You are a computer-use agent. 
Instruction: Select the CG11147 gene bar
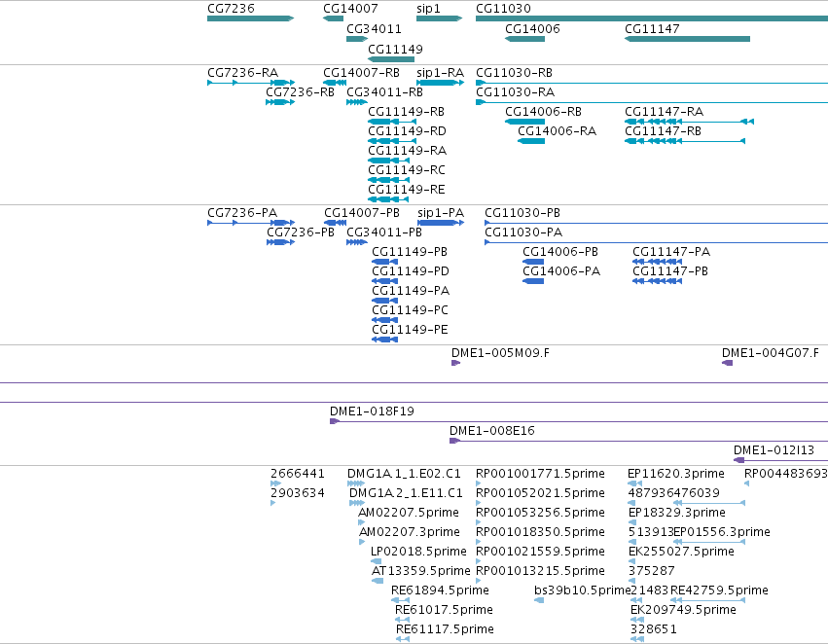pyautogui.click(x=687, y=39)
